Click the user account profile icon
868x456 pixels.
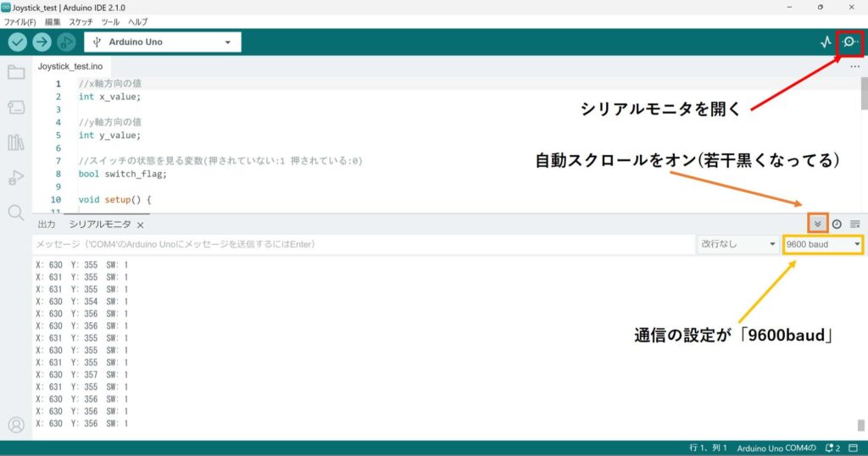click(x=16, y=425)
